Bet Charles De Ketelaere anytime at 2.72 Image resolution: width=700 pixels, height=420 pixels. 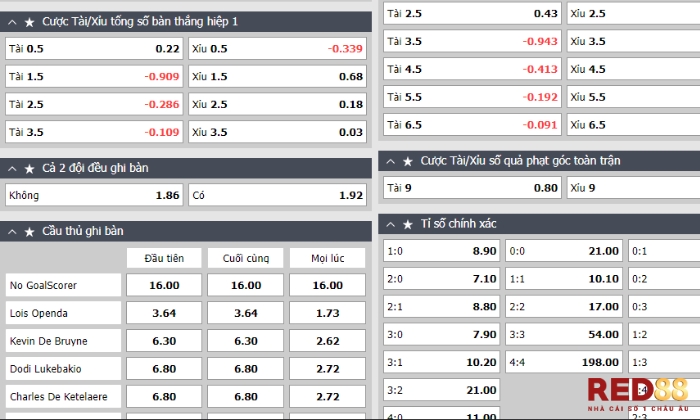point(327,396)
